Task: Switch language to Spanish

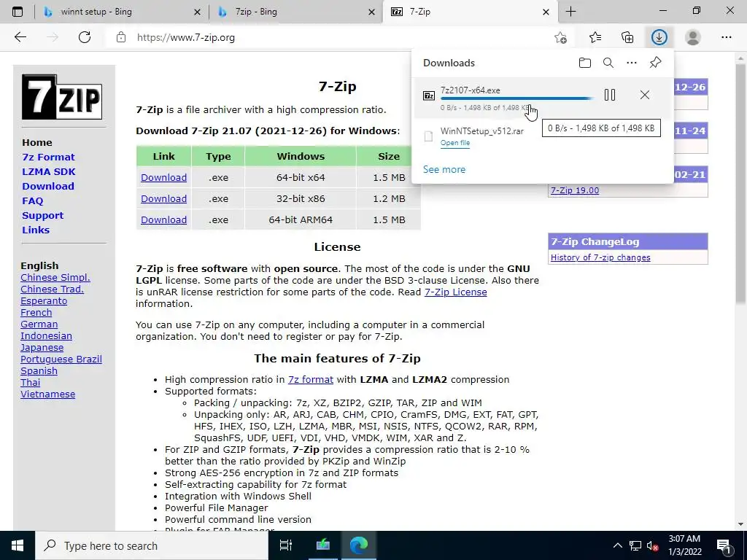Action: click(39, 371)
